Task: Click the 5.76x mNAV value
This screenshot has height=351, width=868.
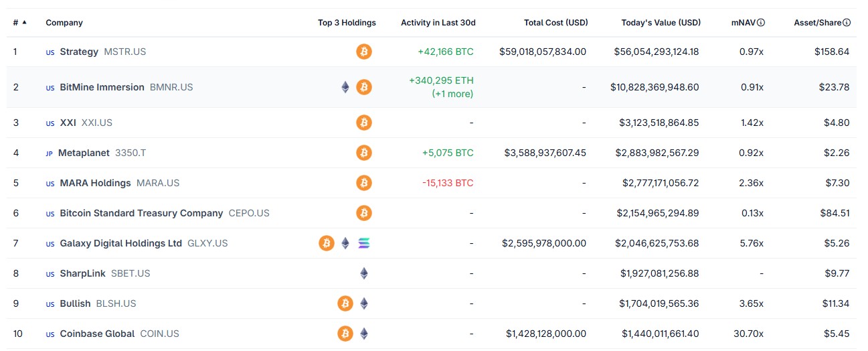Action: [751, 243]
